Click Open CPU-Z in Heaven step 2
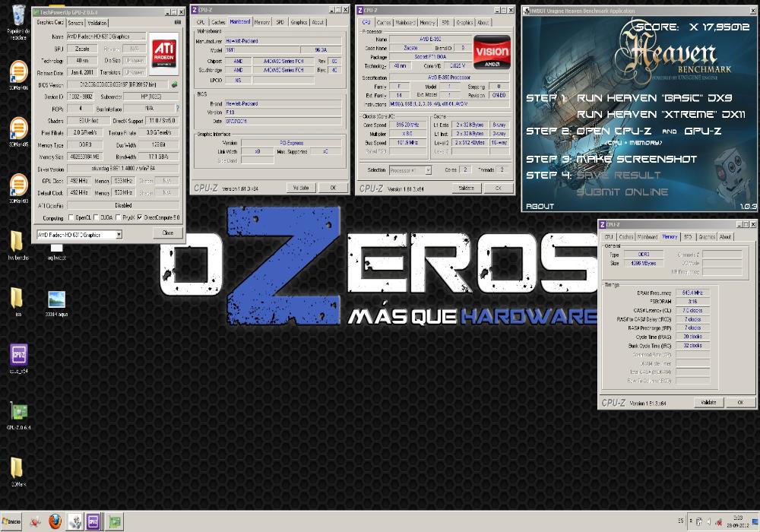Image resolution: width=760 pixels, height=532 pixels. pyautogui.click(x=613, y=131)
